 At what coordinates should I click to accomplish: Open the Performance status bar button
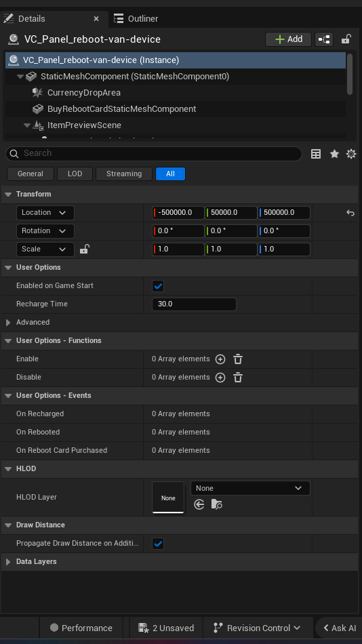[81, 628]
